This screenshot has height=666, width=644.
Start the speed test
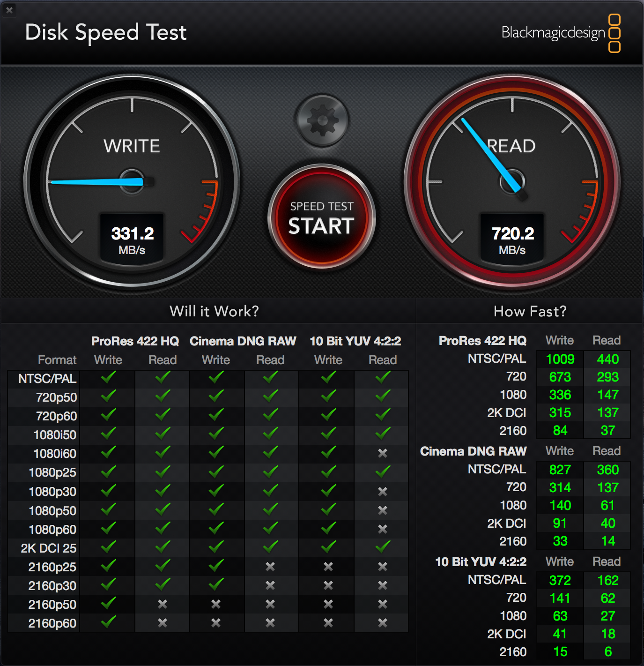point(321,217)
